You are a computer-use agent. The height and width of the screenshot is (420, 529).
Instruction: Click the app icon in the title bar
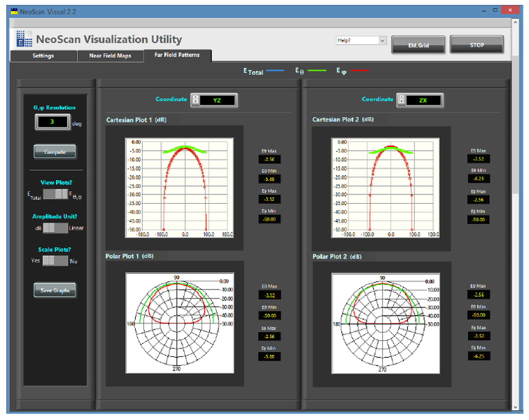[13, 11]
